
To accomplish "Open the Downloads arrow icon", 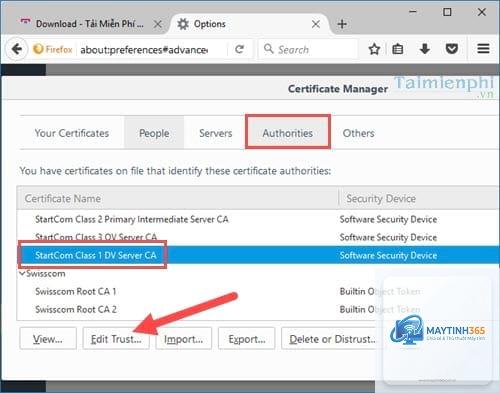I will [x=425, y=49].
